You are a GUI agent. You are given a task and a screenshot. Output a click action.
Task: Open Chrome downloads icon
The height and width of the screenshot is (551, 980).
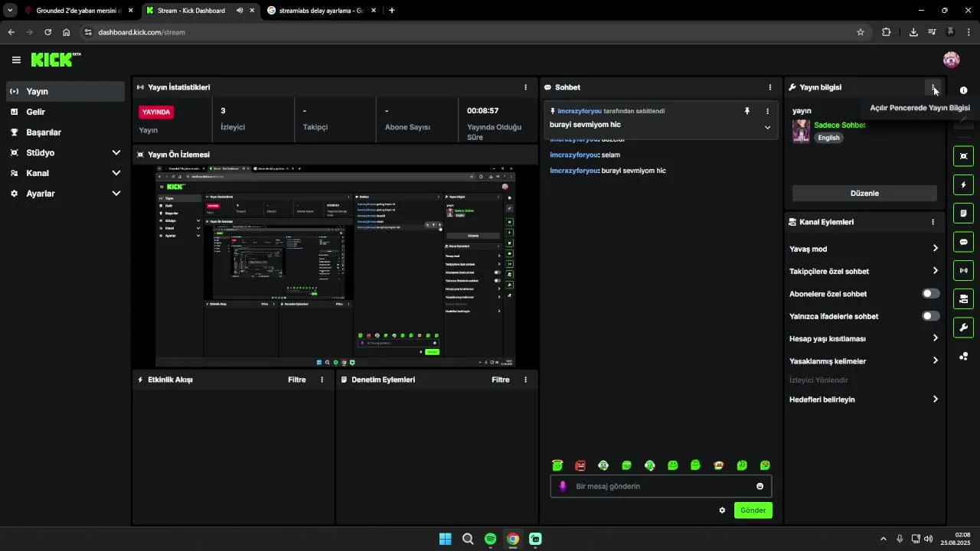click(913, 32)
